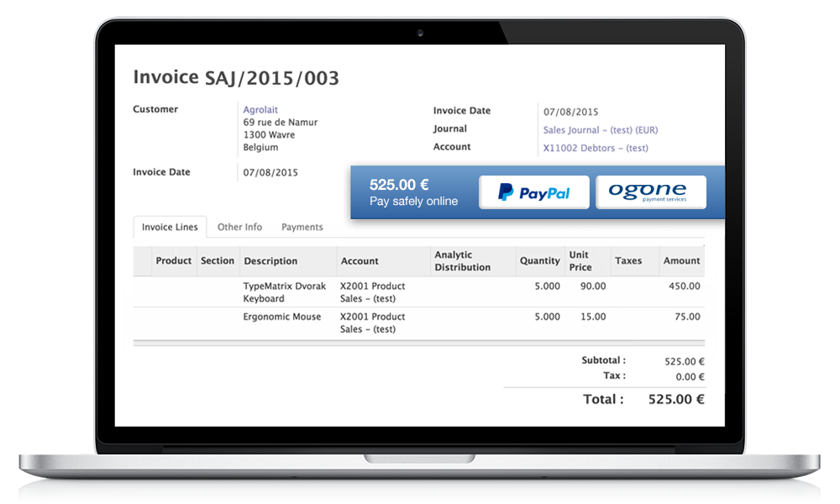Select the Ergonomic Mouse description

pos(281,317)
